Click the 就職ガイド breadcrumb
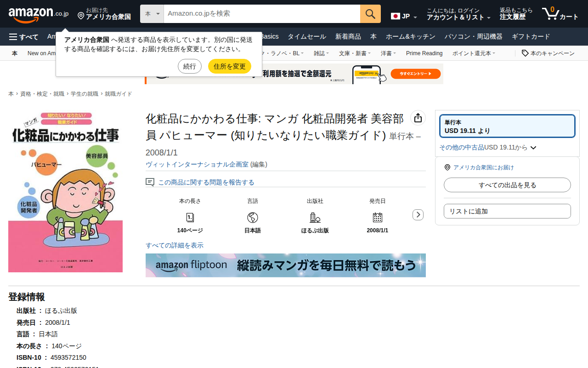 118,94
